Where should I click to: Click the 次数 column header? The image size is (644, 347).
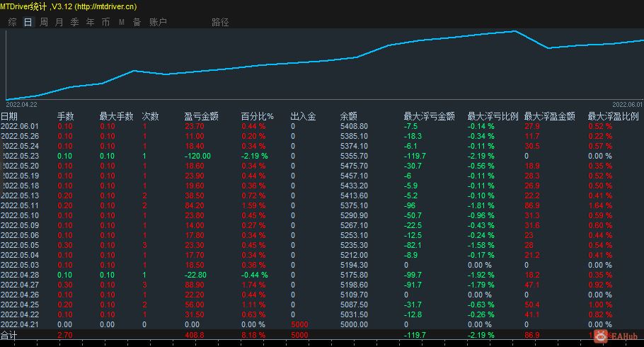(150, 116)
